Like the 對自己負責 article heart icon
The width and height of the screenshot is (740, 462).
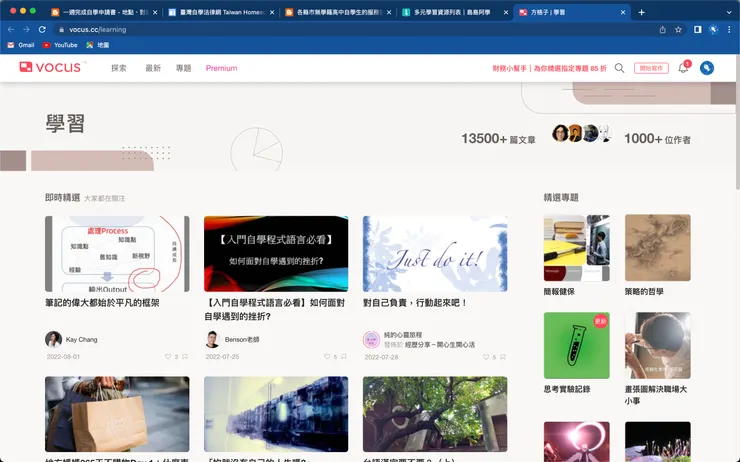pos(486,357)
